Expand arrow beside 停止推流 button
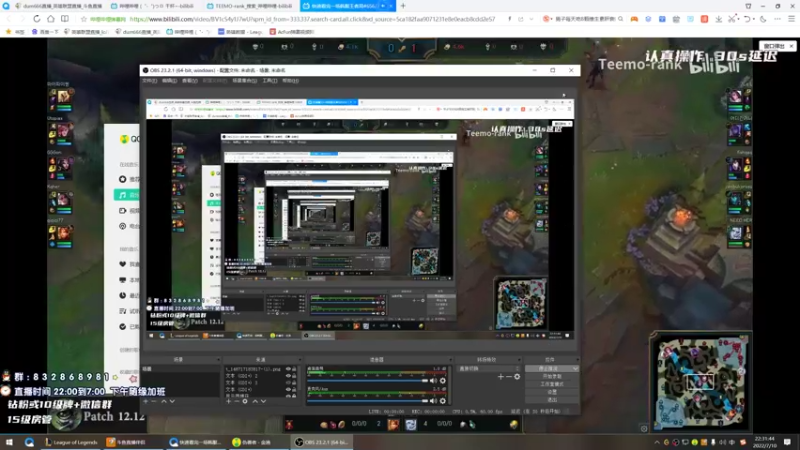 [574, 368]
